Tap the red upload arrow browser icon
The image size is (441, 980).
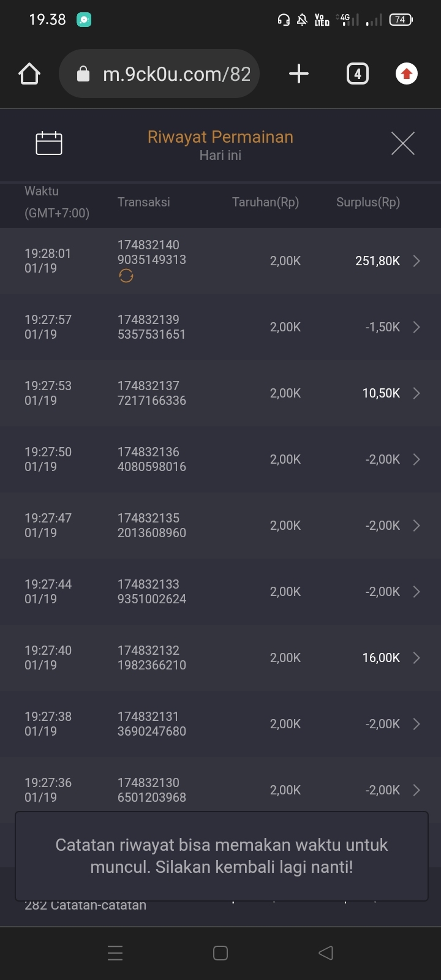(x=406, y=74)
